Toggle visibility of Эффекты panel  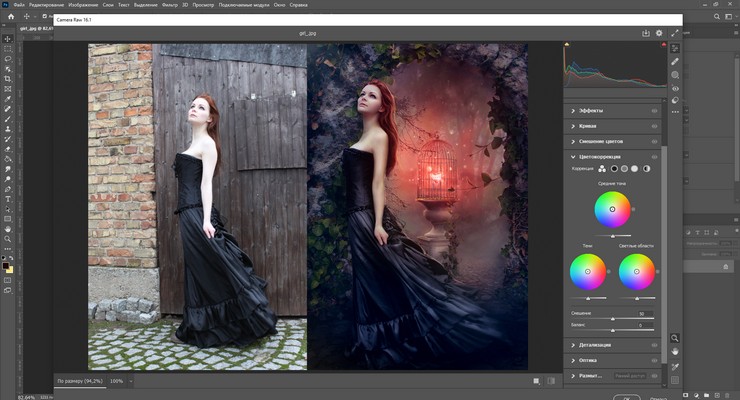[x=655, y=110]
